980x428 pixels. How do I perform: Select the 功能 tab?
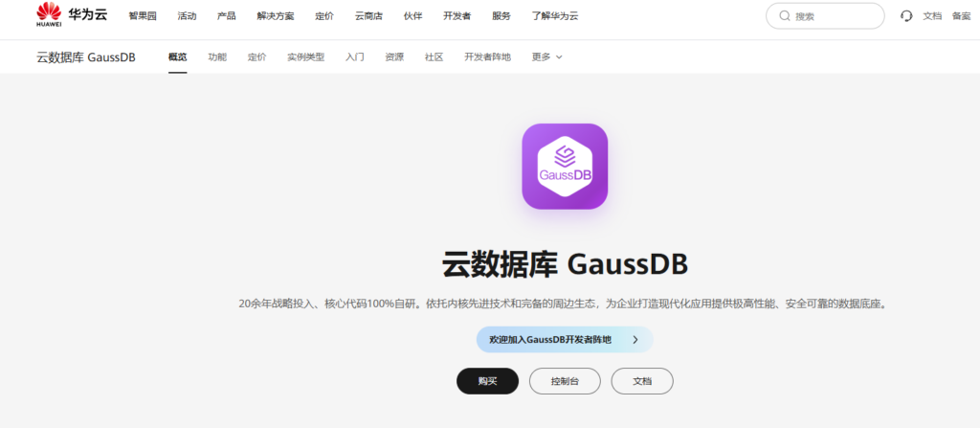[x=217, y=56]
